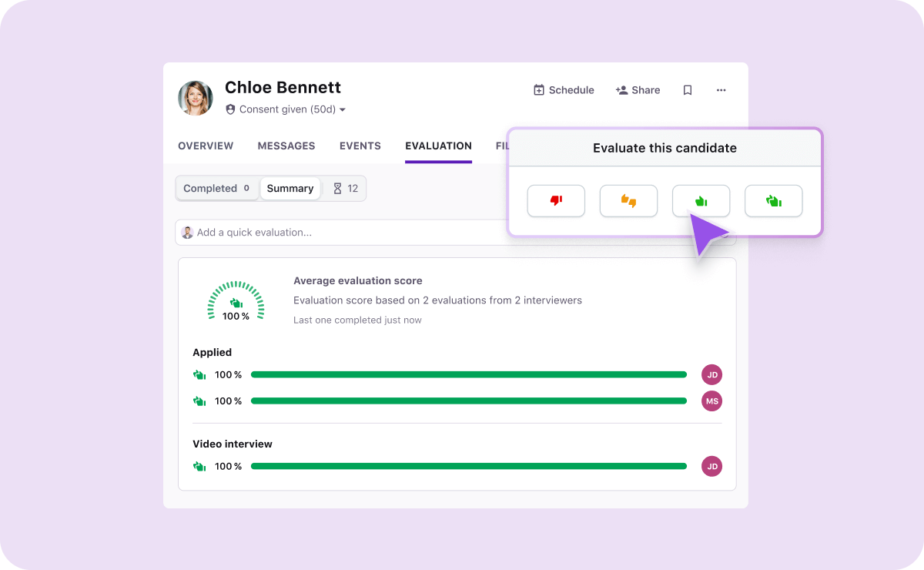Switch to the MESSAGES tab
The image size is (924, 570).
click(x=286, y=146)
